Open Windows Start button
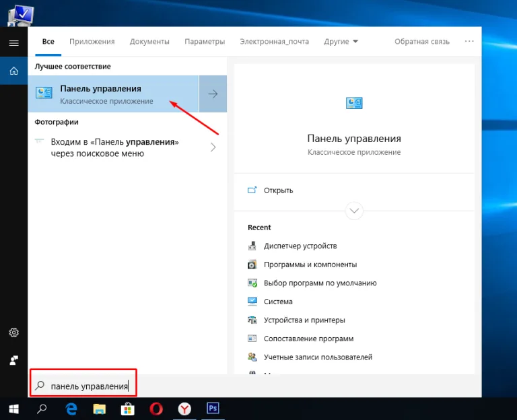The image size is (517, 420). point(14,409)
